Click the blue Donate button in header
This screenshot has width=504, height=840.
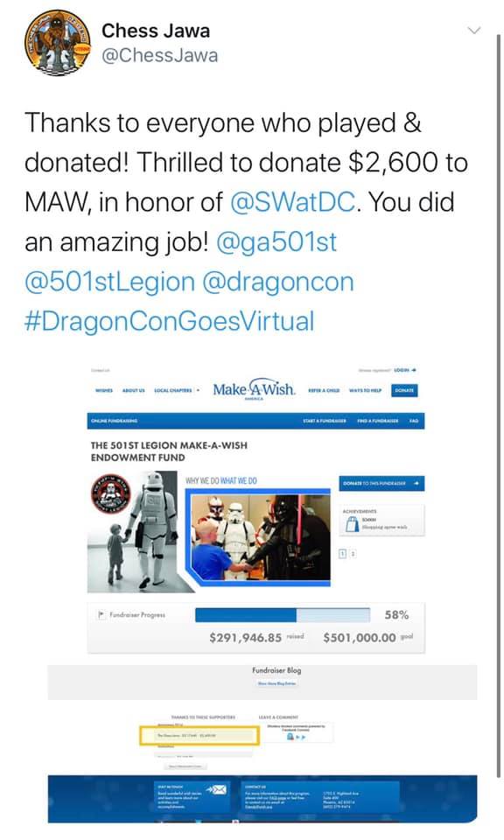404,390
